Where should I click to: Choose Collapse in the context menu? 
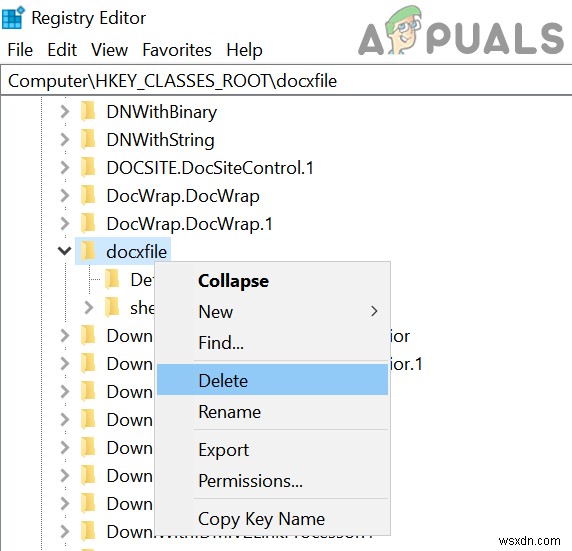pos(273,281)
